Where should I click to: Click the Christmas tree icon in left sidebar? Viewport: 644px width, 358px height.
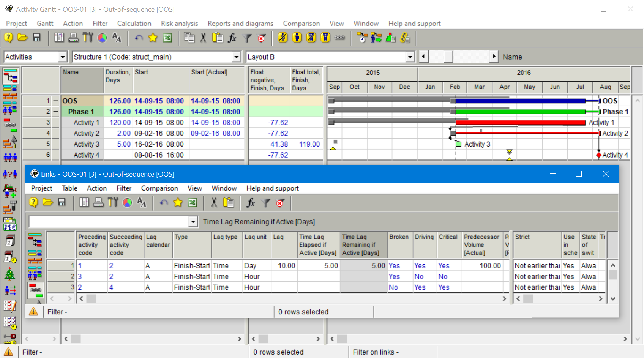coord(10,274)
